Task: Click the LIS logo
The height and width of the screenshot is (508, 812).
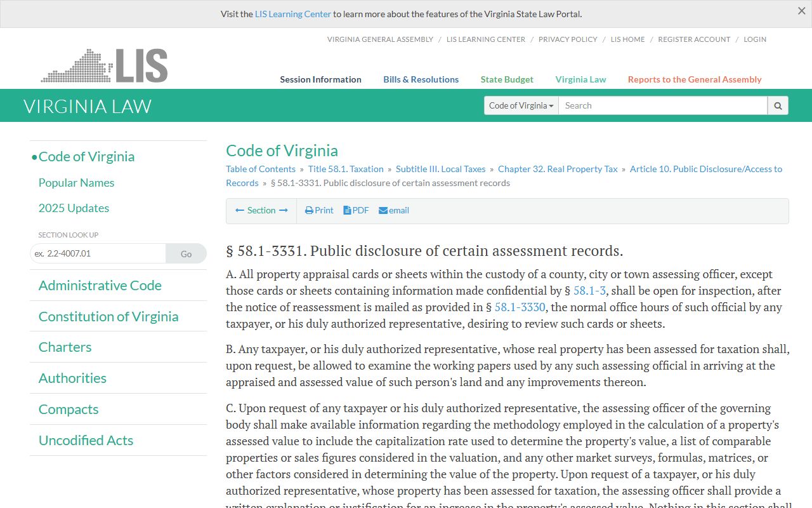Action: tap(105, 65)
